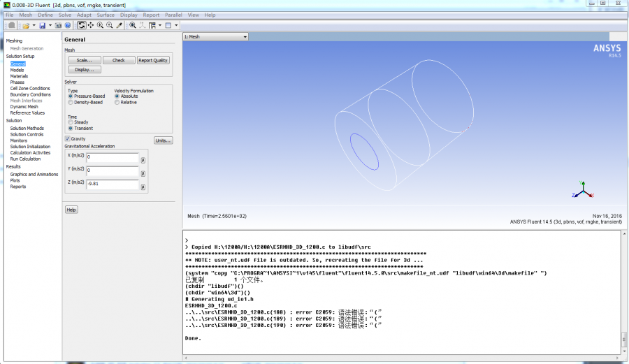The height and width of the screenshot is (364, 629).
Task: Open the read file folder icon
Action: point(26,25)
